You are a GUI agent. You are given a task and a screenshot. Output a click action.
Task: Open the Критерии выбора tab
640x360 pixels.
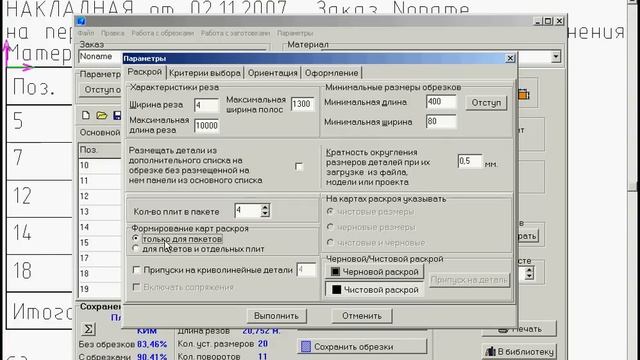[x=204, y=73]
